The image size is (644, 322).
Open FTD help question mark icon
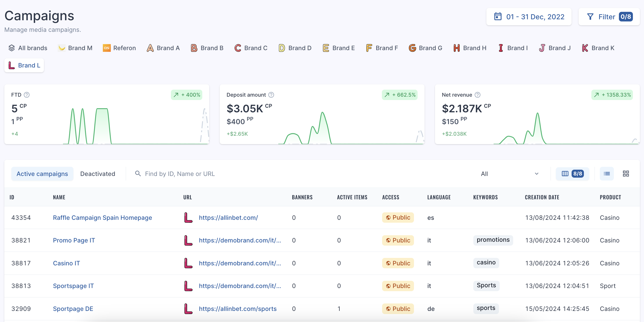click(27, 95)
